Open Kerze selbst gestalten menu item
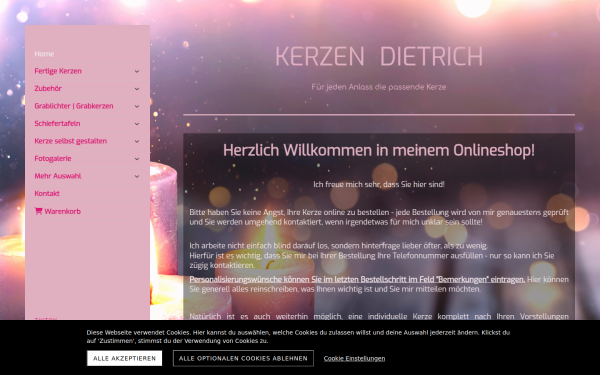 coord(70,141)
